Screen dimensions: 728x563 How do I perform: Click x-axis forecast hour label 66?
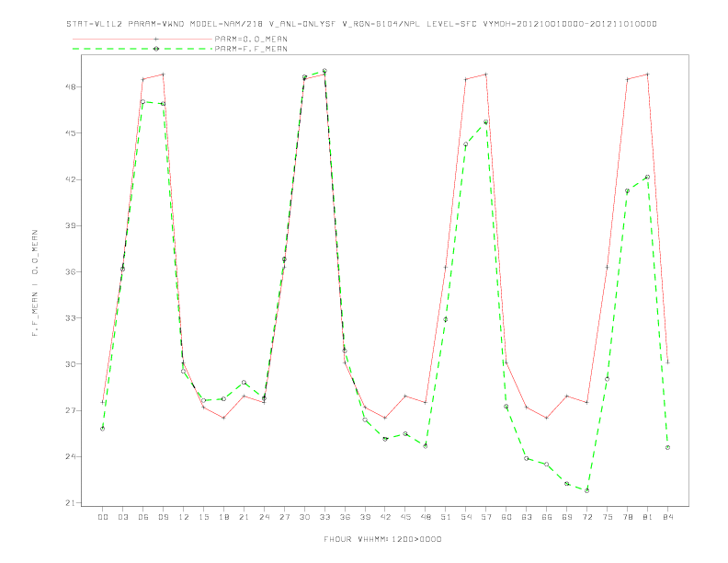tap(547, 517)
